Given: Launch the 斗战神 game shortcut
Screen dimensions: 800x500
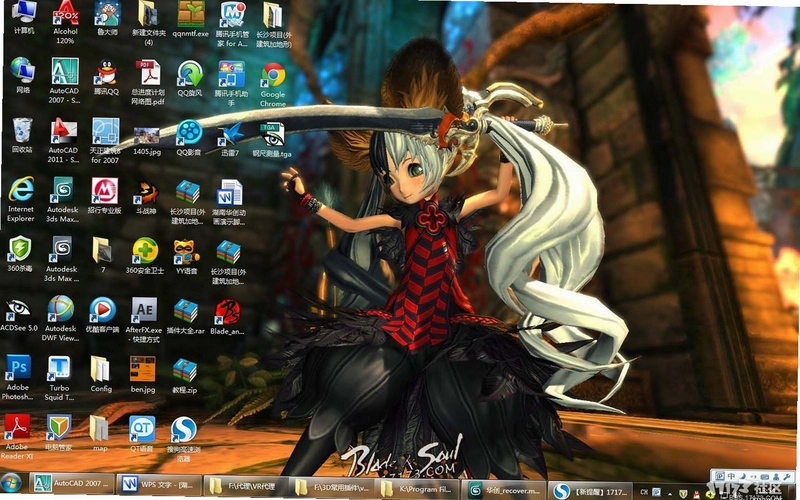Looking at the screenshot, I should coord(146,197).
